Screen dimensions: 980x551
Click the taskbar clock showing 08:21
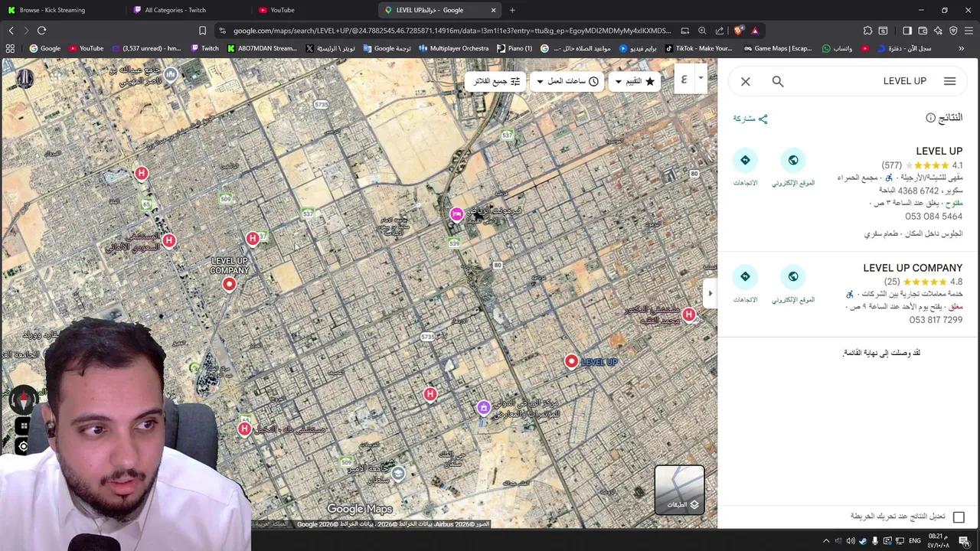tap(938, 541)
